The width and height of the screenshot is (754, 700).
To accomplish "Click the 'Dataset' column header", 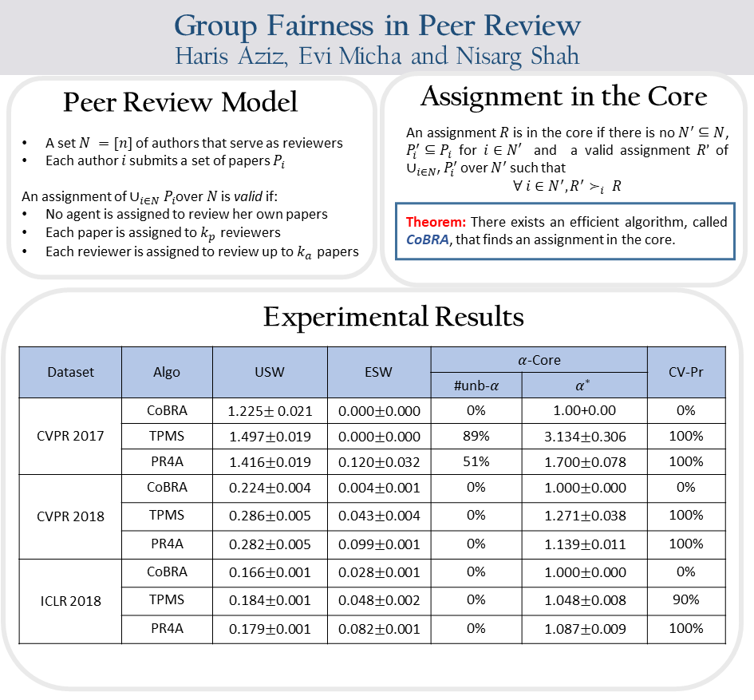I will coord(70,372).
